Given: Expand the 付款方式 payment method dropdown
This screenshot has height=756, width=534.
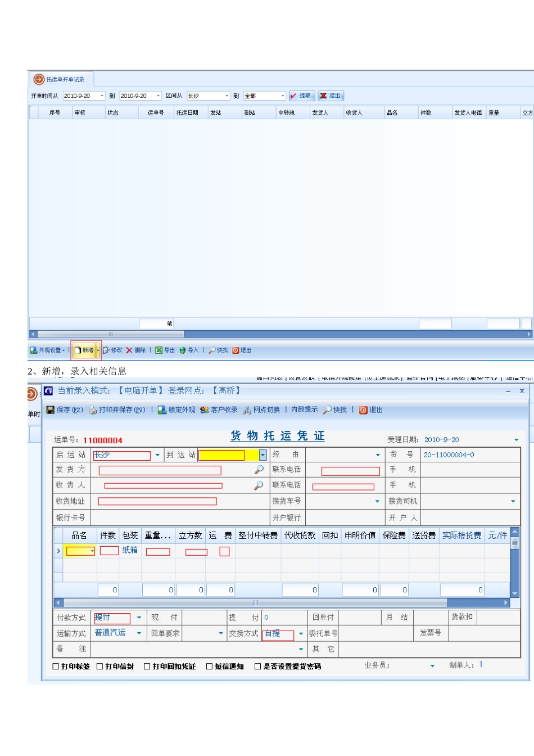Looking at the screenshot, I should coord(139,618).
